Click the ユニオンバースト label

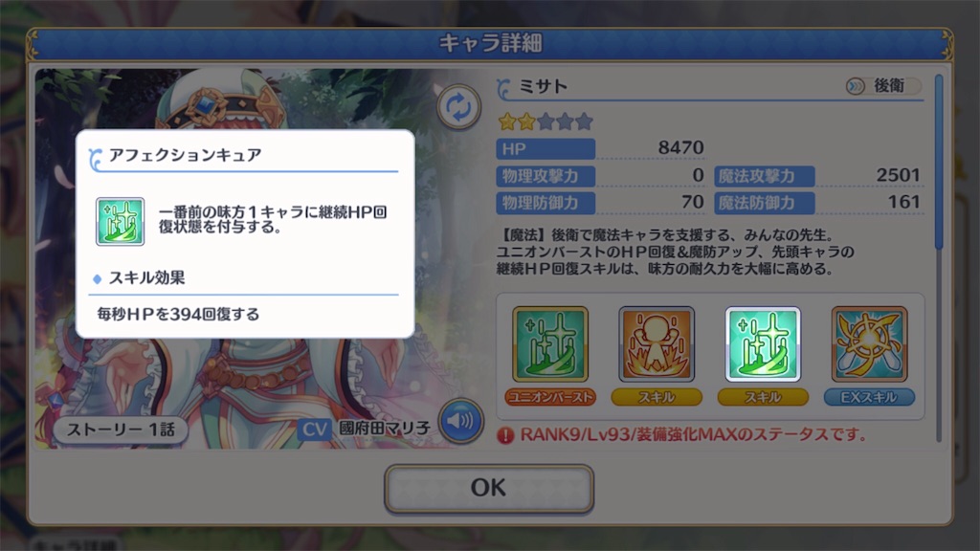(x=550, y=397)
